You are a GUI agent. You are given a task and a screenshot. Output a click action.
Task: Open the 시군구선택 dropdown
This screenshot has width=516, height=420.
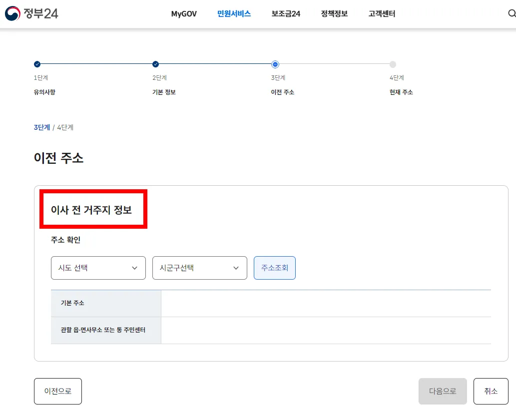pos(199,268)
